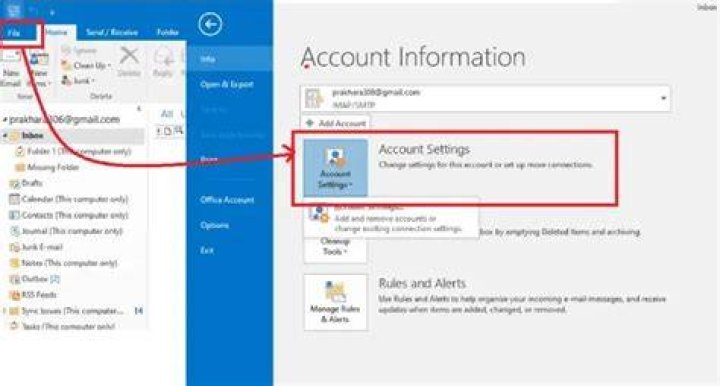This screenshot has width=720, height=386.
Task: Select Open & Export in backstage menu
Action: click(227, 84)
